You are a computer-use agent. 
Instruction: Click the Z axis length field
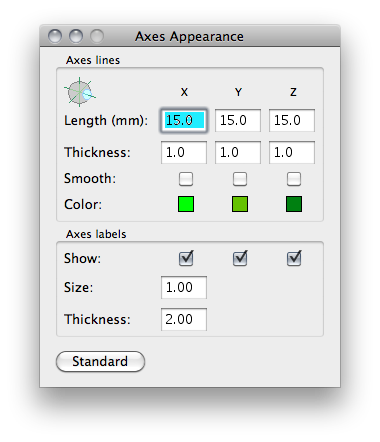point(292,120)
